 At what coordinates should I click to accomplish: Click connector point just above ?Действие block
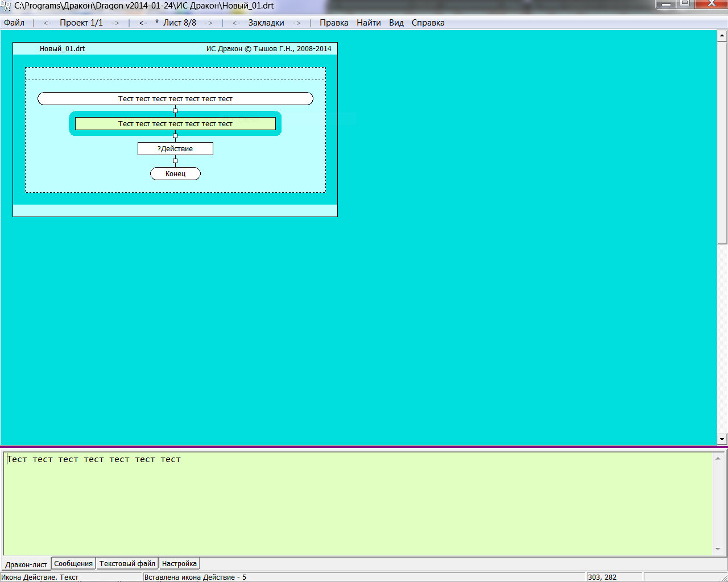(x=175, y=136)
